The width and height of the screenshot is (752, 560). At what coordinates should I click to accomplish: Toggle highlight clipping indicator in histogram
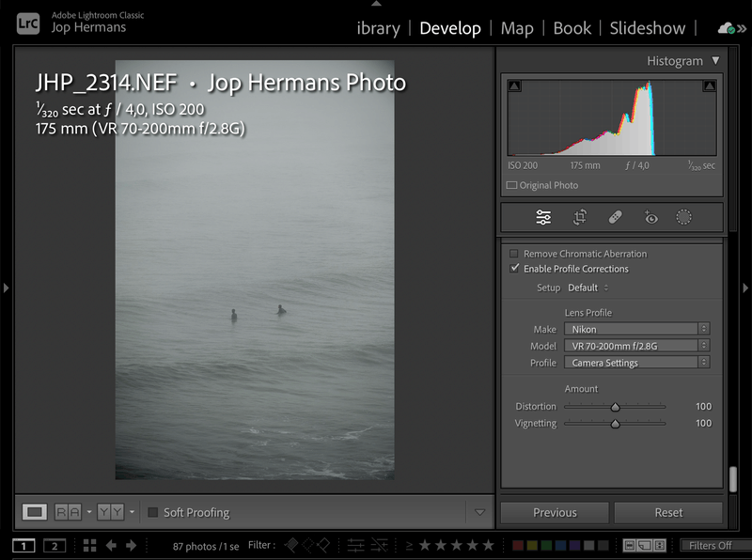[x=709, y=86]
